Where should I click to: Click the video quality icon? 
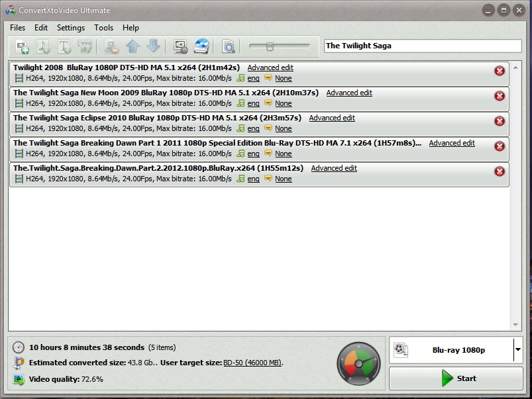tap(19, 379)
